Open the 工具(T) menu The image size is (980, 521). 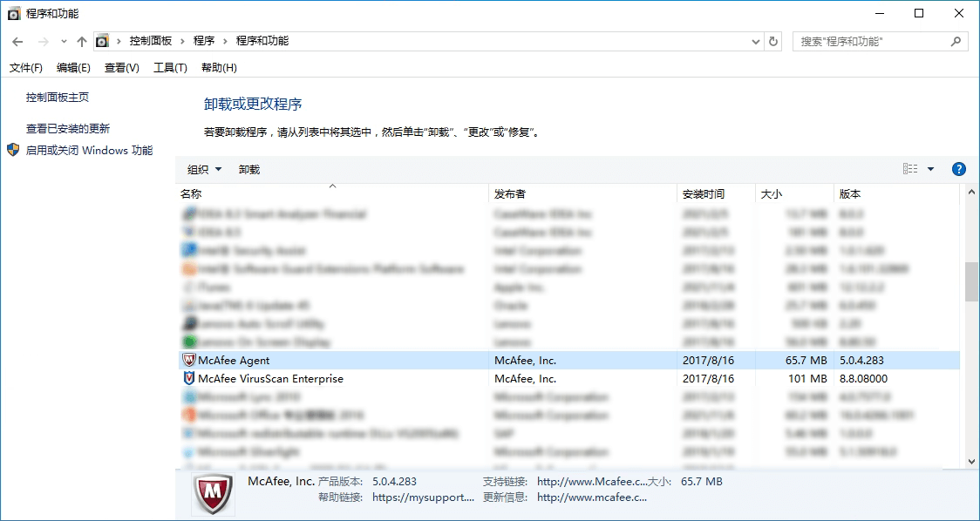coord(170,68)
